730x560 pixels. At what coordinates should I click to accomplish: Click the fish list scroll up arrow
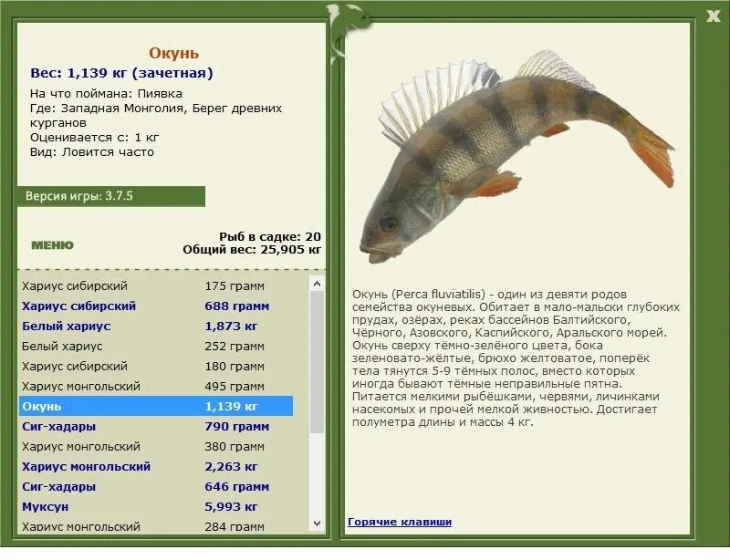(317, 284)
